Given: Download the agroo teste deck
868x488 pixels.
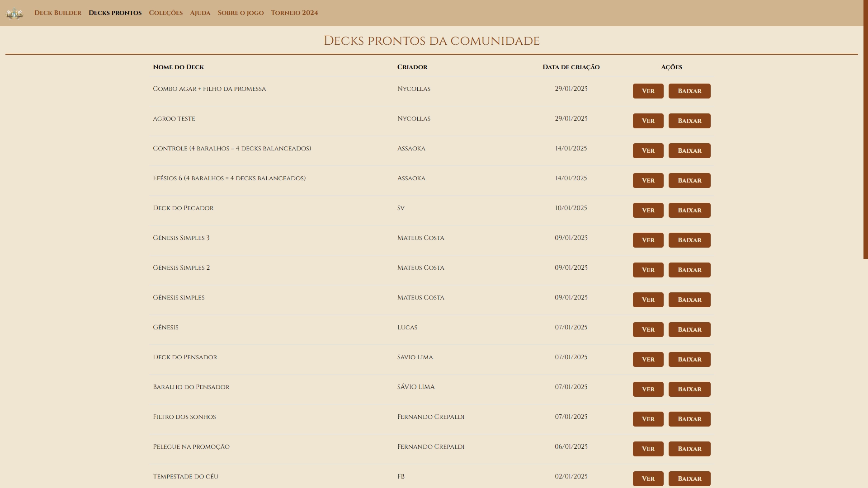Looking at the screenshot, I should point(689,121).
